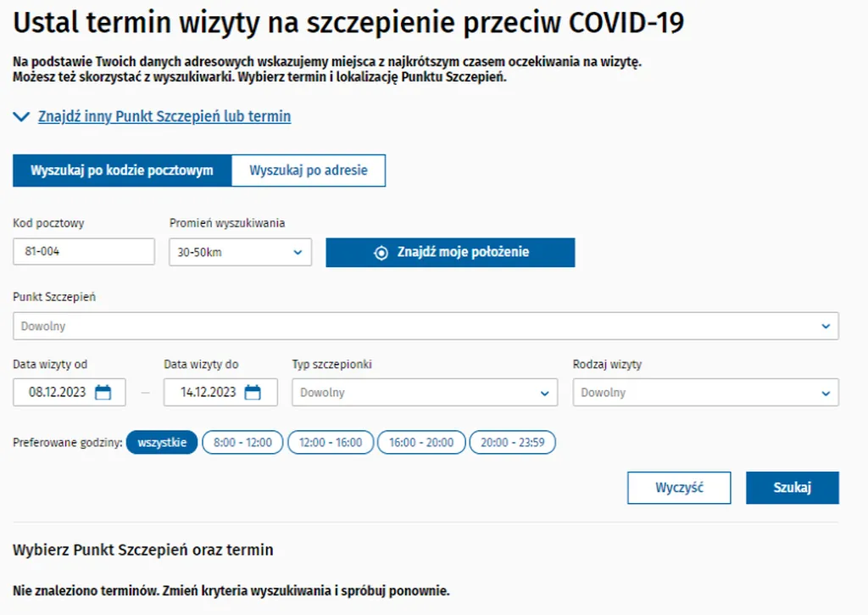The image size is (868, 615).
Task: Expand the Punkt Szczepień Dowolny dropdown
Action: pos(426,326)
